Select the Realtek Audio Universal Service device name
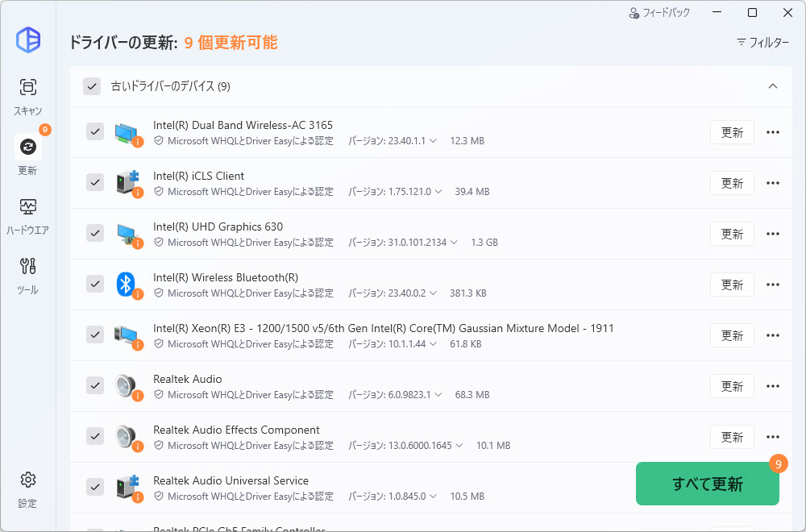This screenshot has width=806, height=532. tap(231, 480)
